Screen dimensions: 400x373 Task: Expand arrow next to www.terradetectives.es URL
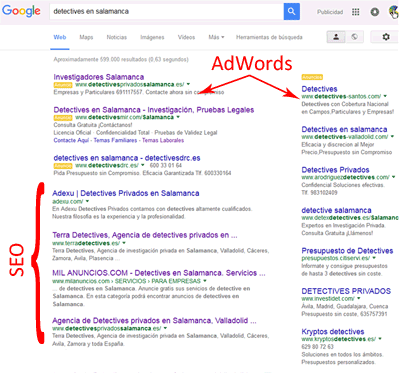click(124, 243)
